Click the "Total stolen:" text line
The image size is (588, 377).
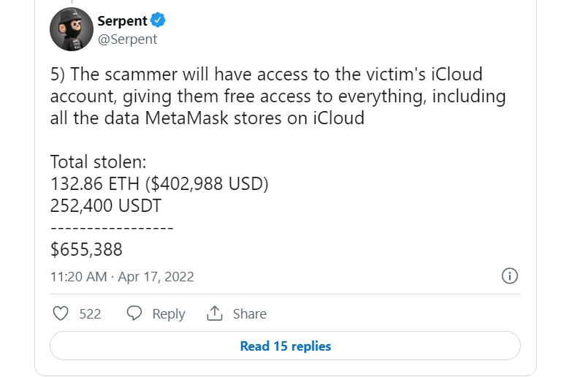98,161
